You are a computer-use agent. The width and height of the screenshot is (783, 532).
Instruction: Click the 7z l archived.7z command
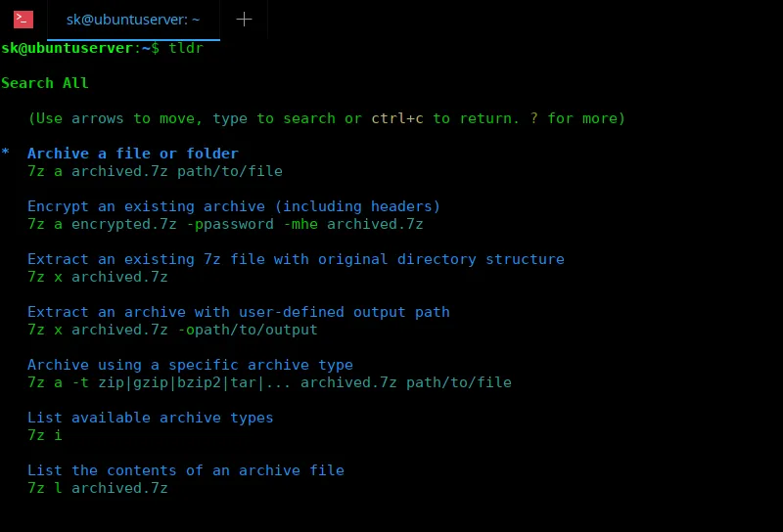point(98,488)
